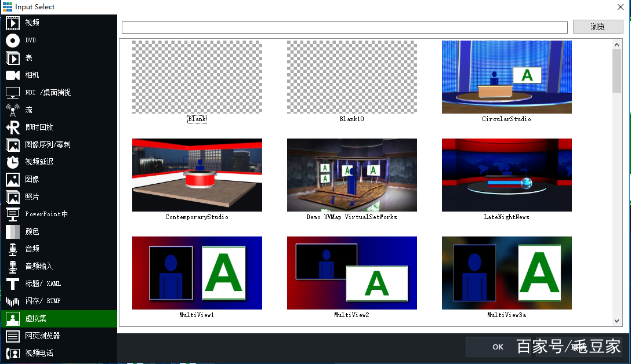The width and height of the screenshot is (631, 364).
Task: Choose the CircularStudio virtual set thumbnail
Action: point(506,77)
